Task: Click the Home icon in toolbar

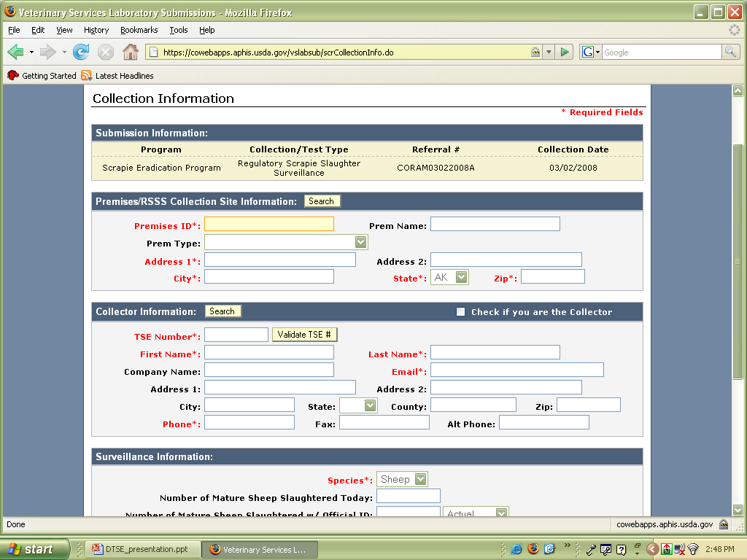Action: click(130, 52)
